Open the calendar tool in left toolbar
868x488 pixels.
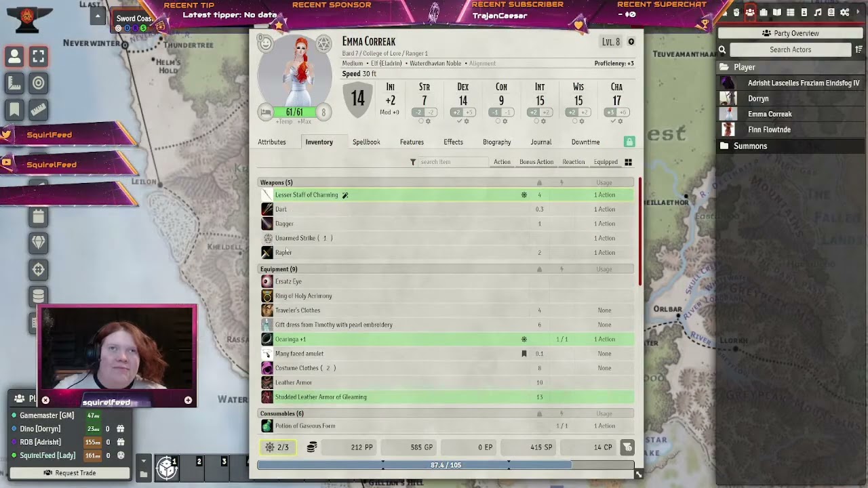pyautogui.click(x=38, y=217)
